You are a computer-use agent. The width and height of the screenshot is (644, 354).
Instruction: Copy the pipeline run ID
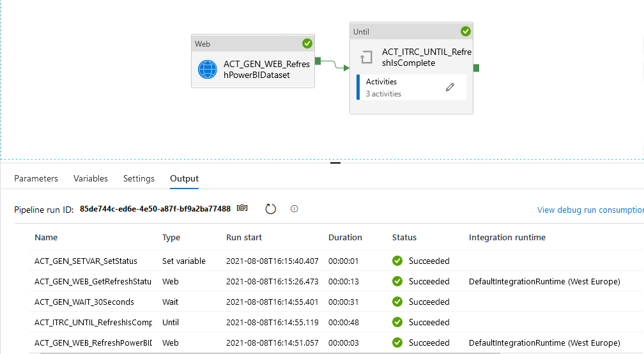tap(242, 208)
